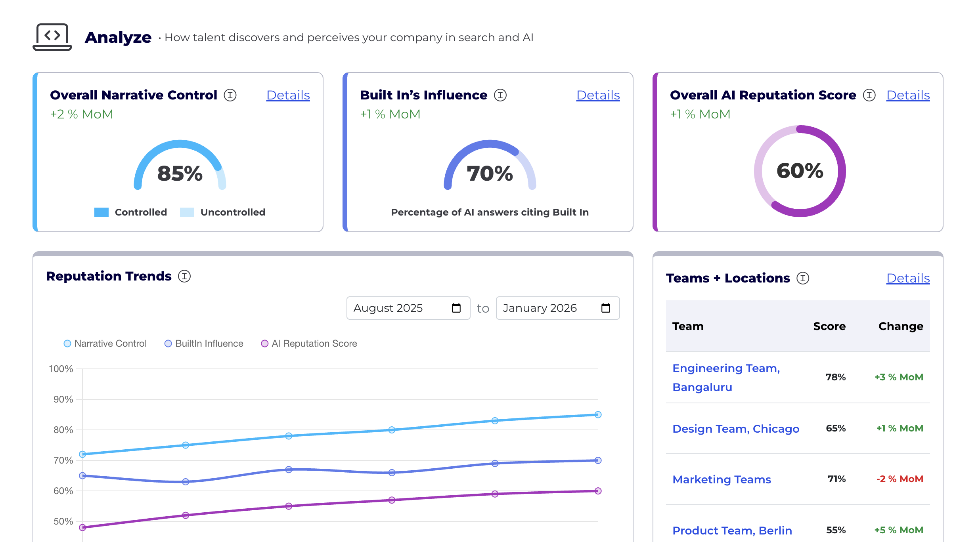This screenshot has width=980, height=542.
Task: Click the Score column header
Action: coord(829,326)
